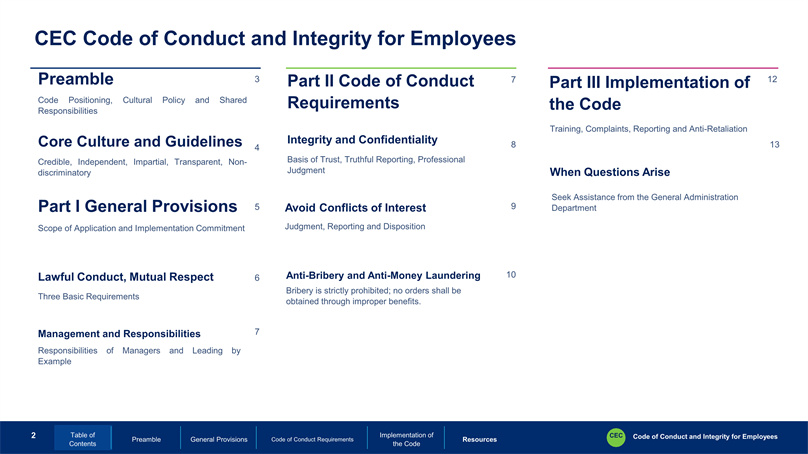
Task: Open Lawful Conduct, Mutual Respect entry
Action: pyautogui.click(x=126, y=277)
